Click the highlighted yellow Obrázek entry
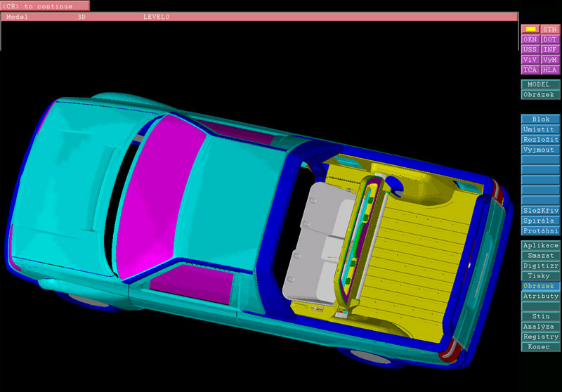562x392 pixels. pos(540,286)
